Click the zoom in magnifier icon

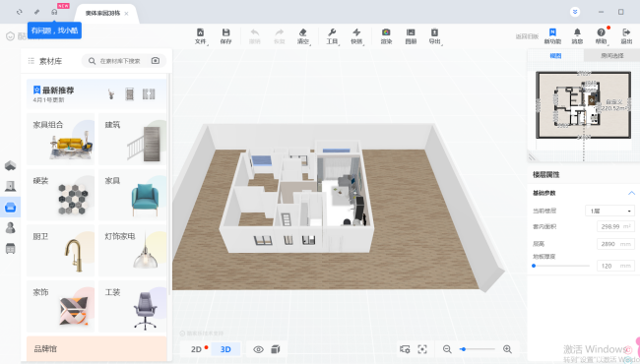pos(507,349)
